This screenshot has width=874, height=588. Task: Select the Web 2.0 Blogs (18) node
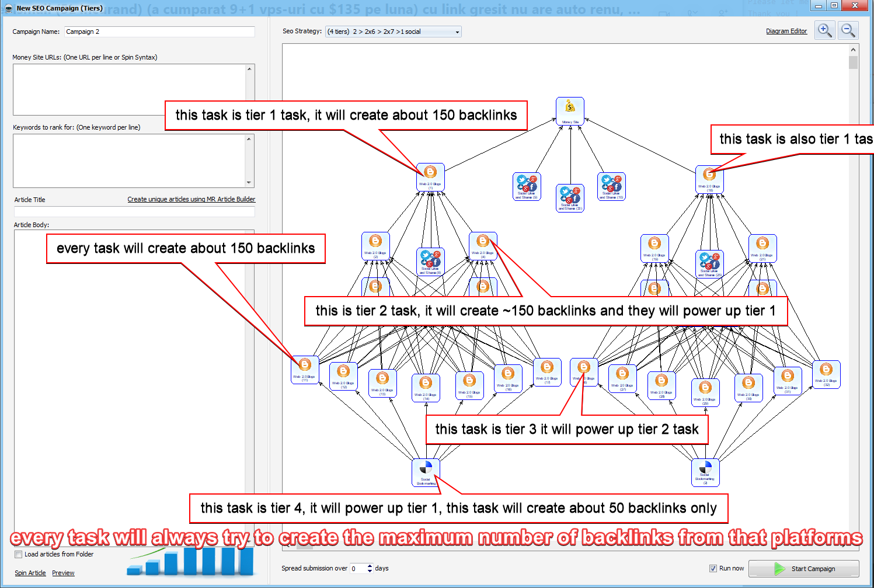(709, 179)
